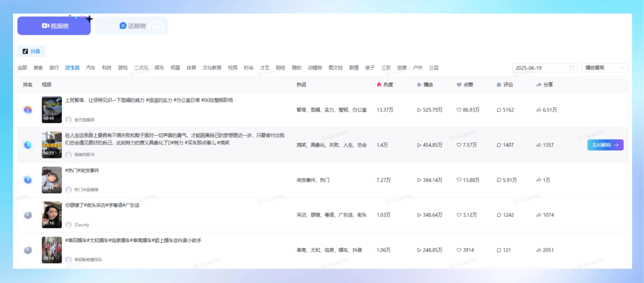Open author 金元宝集团 profile
Screen dimensions: 644x283
tap(80, 120)
